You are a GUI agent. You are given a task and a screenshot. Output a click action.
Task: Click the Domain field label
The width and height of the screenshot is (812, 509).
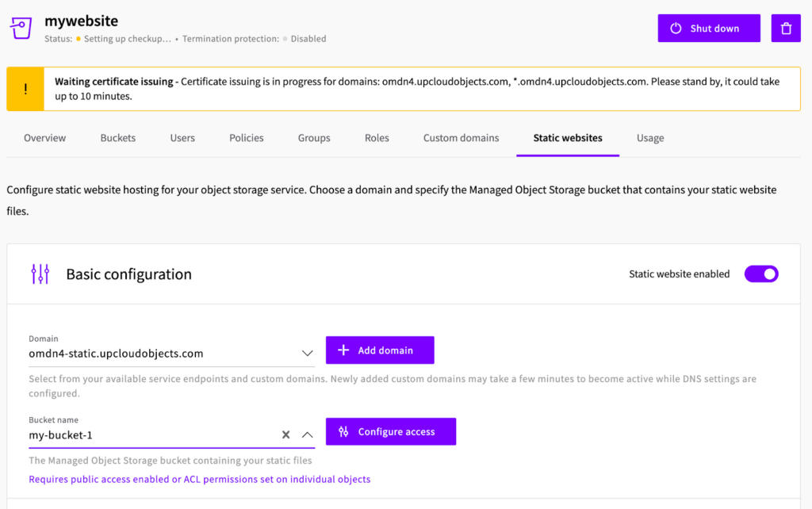click(44, 338)
